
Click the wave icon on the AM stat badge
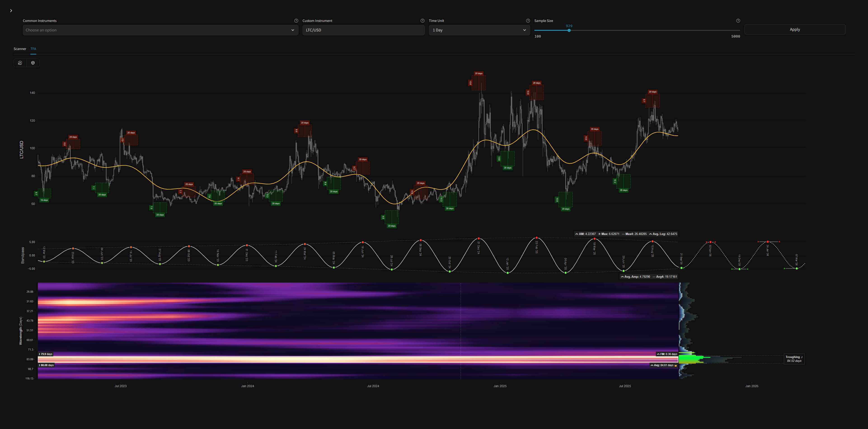(577, 234)
